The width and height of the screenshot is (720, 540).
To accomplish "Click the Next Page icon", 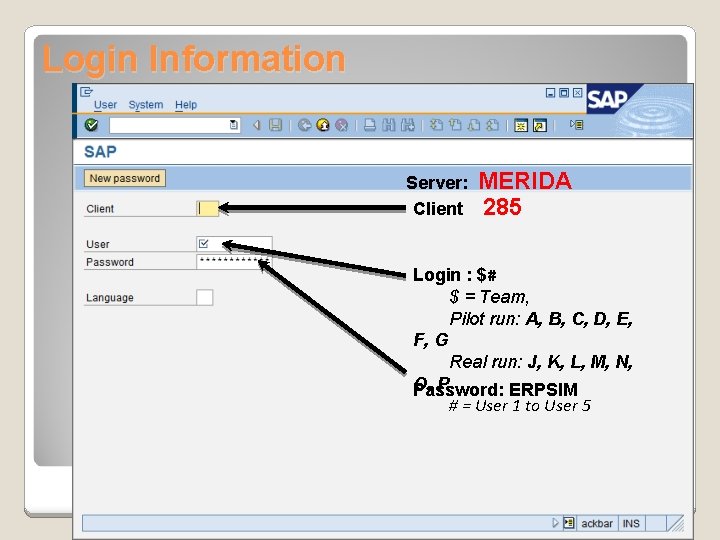I will pyautogui.click(x=474, y=125).
